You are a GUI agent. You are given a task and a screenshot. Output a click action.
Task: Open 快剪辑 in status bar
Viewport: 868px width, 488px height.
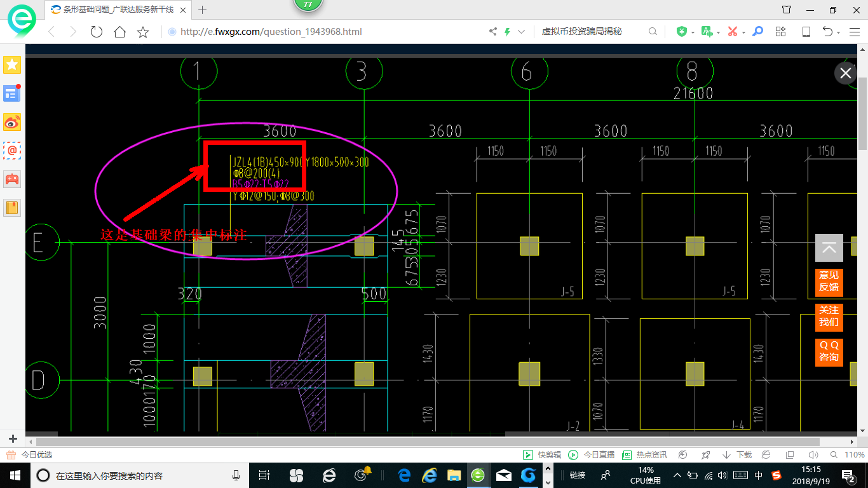click(542, 455)
